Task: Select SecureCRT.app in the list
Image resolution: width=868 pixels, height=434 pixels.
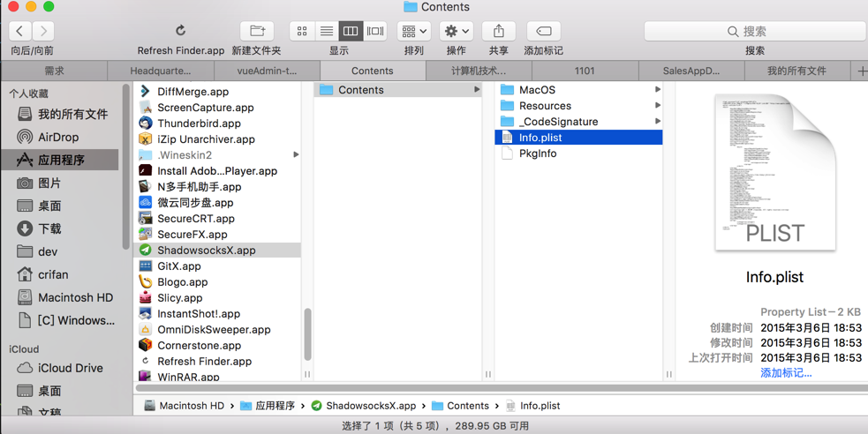Action: [x=217, y=219]
